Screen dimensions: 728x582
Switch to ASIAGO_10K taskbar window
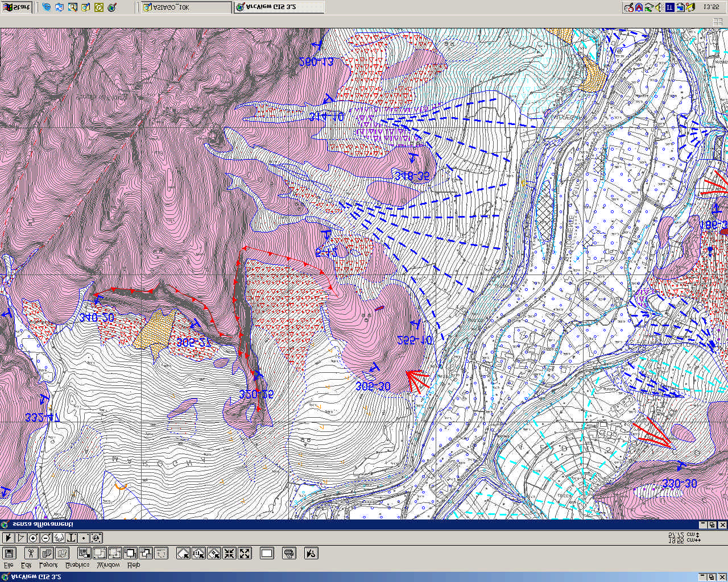point(185,7)
